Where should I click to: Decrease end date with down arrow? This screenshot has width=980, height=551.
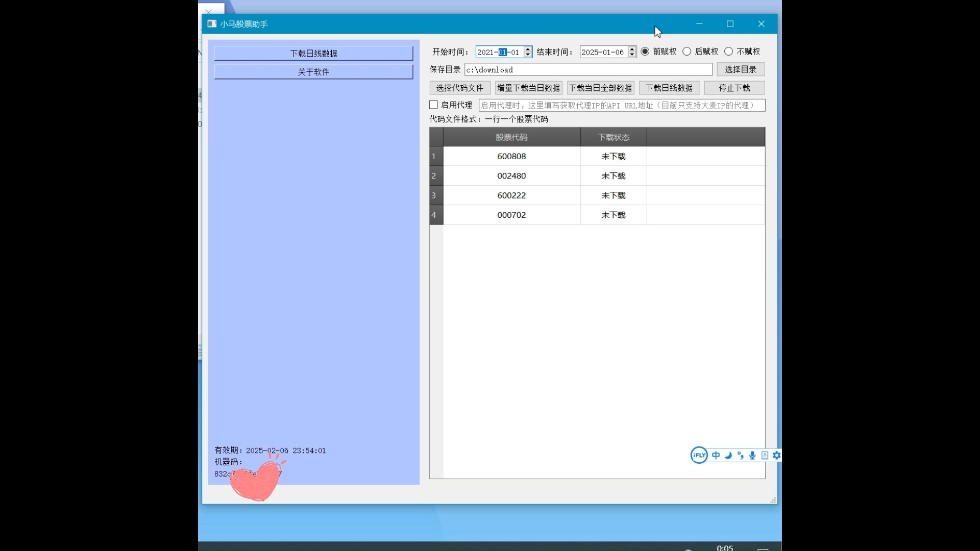pyautogui.click(x=632, y=55)
